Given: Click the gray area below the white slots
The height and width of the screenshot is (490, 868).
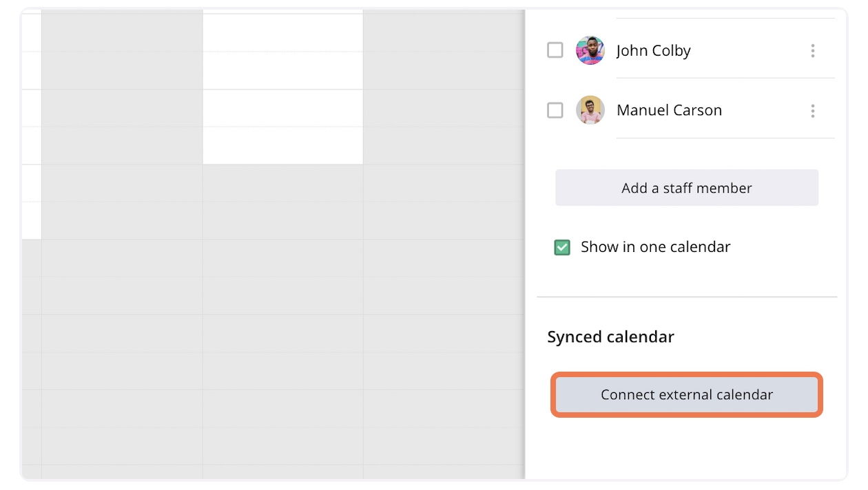Looking at the screenshot, I should (282, 310).
